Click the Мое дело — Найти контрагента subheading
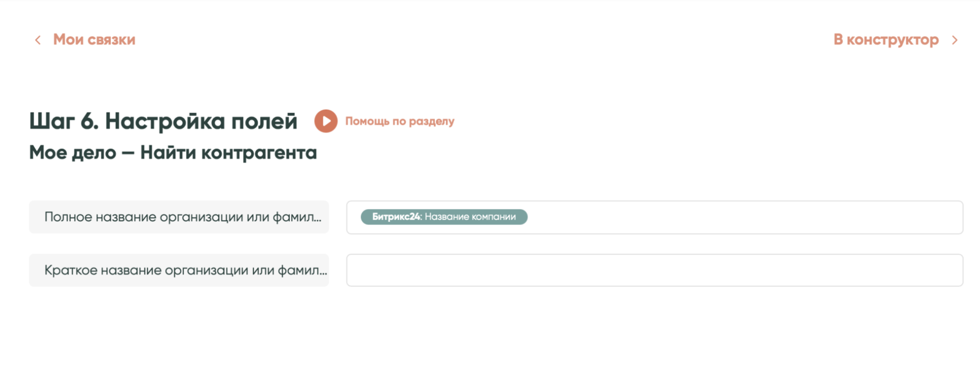This screenshot has width=980, height=374. [173, 153]
